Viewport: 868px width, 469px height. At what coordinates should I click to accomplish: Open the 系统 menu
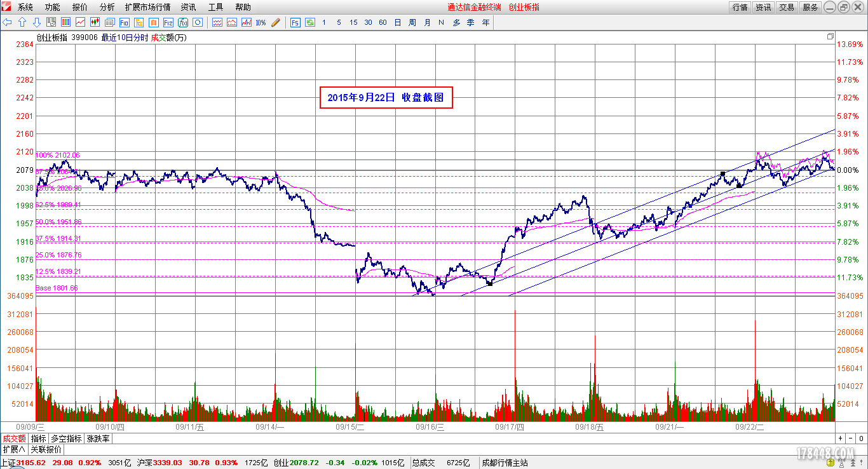[25, 7]
